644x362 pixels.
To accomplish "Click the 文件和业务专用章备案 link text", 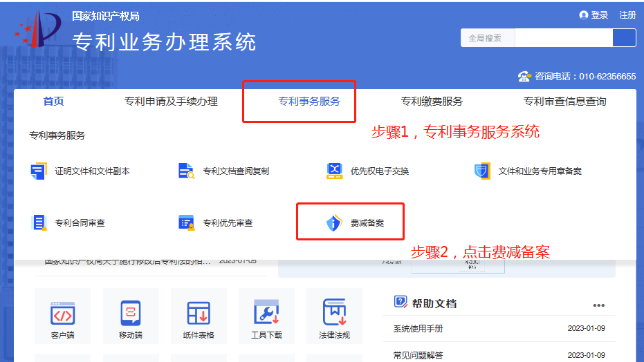I will coord(540,171).
